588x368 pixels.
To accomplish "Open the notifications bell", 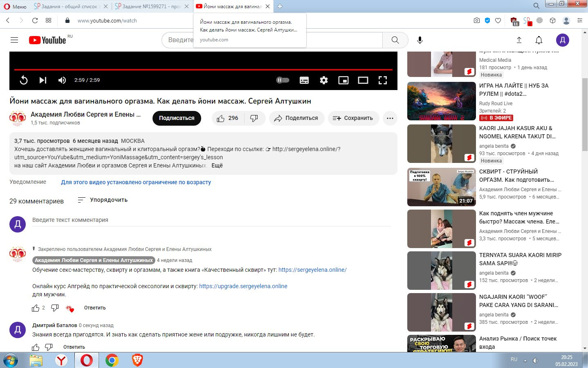I will (539, 40).
